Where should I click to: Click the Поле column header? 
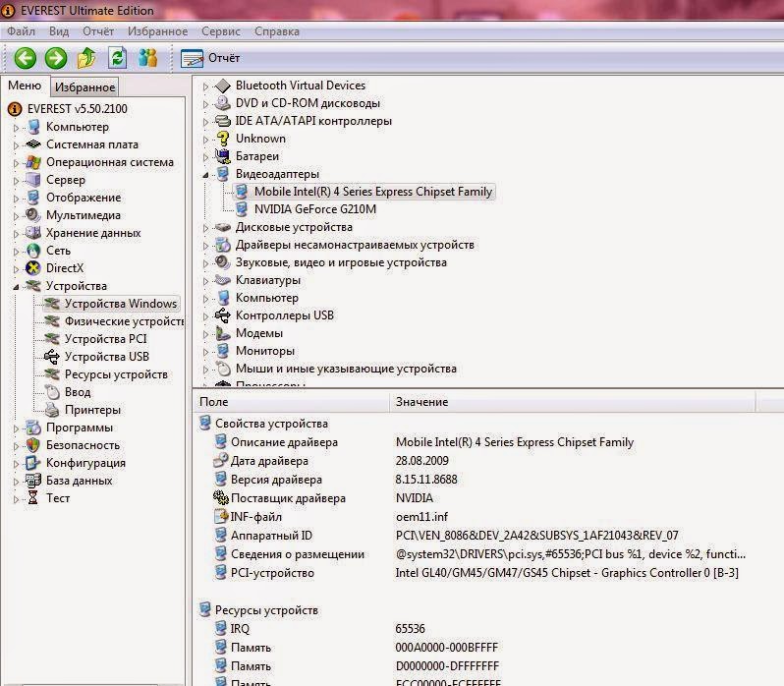click(291, 402)
